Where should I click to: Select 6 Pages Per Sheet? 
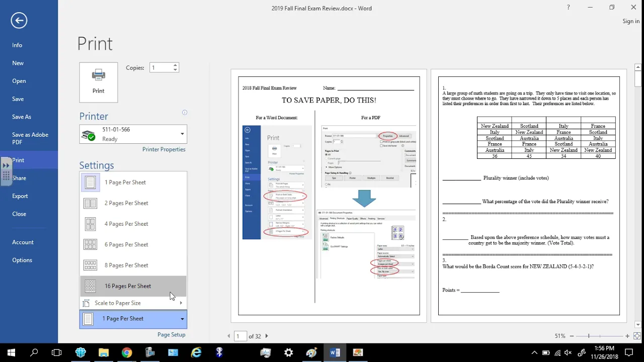point(133,244)
